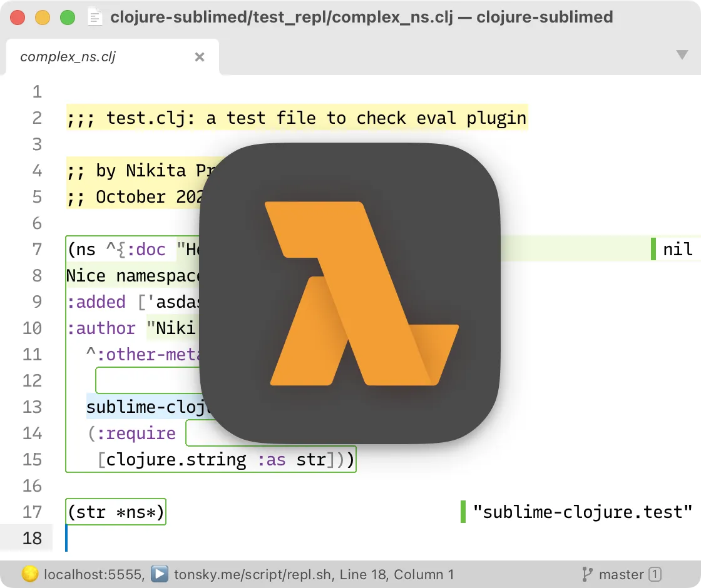Click the green window zoom button

[68, 18]
